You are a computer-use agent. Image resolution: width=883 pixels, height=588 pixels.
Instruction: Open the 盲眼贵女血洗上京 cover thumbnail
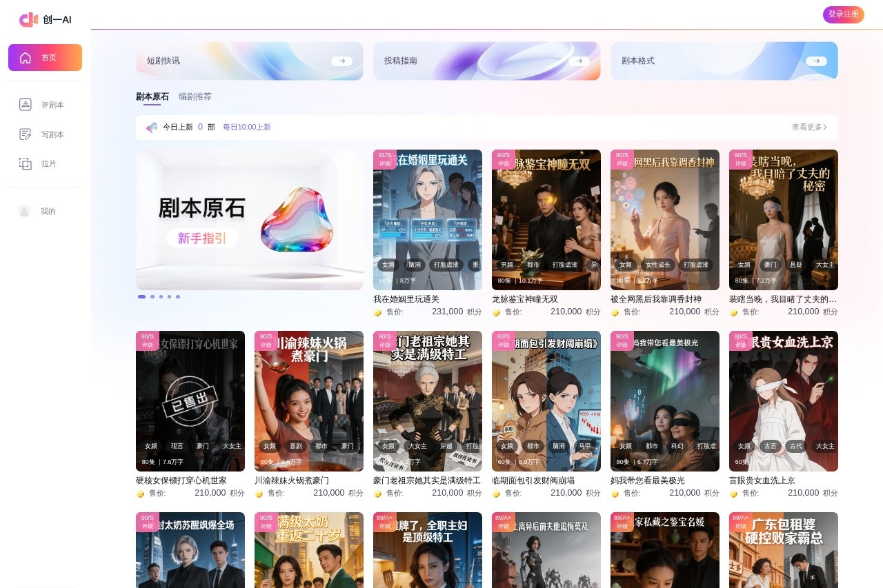(x=783, y=401)
